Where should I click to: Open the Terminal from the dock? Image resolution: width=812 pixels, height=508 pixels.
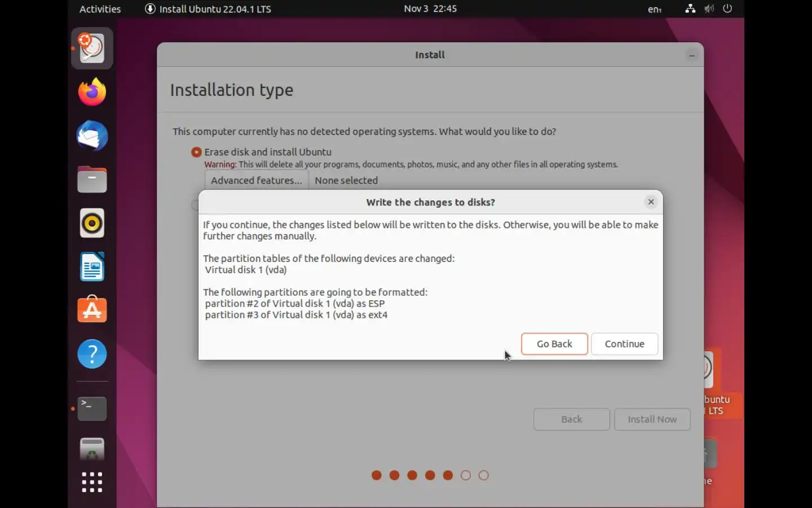[x=92, y=408]
